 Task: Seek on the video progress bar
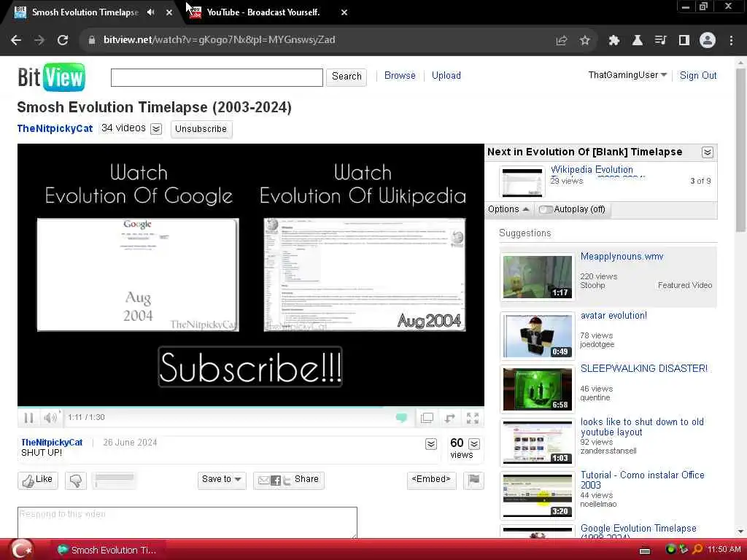tap(251, 408)
